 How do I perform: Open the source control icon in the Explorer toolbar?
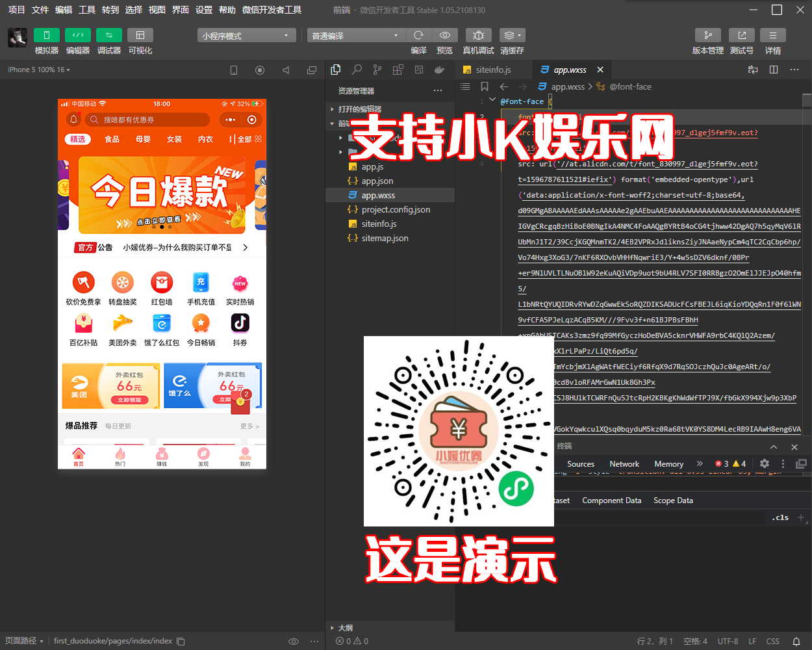point(377,68)
